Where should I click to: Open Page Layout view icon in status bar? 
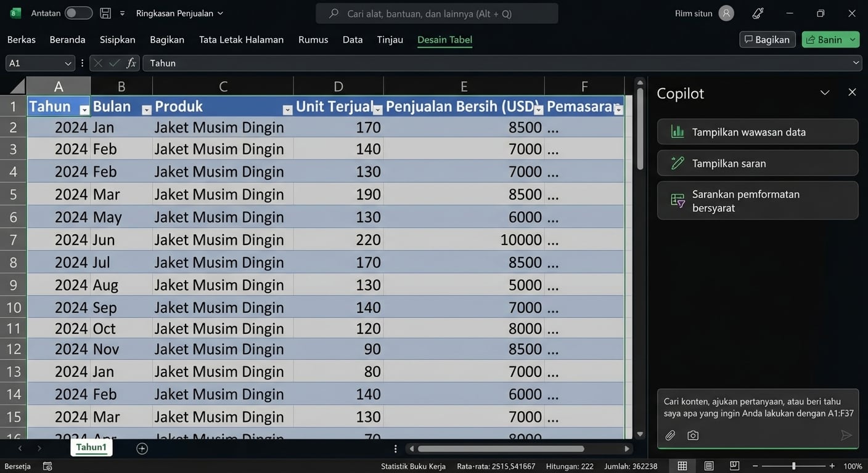click(x=708, y=466)
